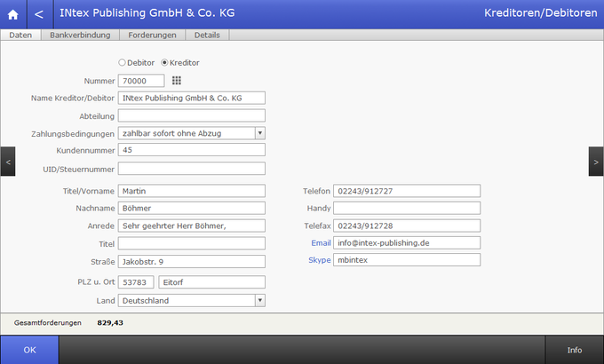The image size is (604, 364).
Task: Open the Forderungen tab
Action: (152, 35)
